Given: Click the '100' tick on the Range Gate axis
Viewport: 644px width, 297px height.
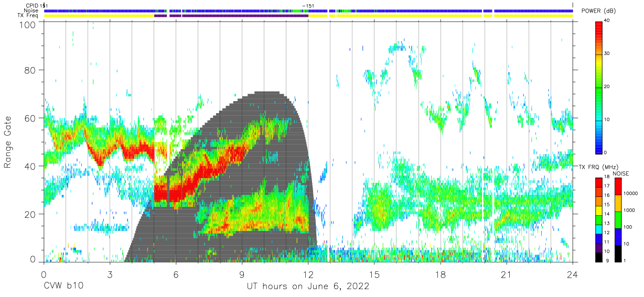Looking at the screenshot, I should tap(28, 25).
